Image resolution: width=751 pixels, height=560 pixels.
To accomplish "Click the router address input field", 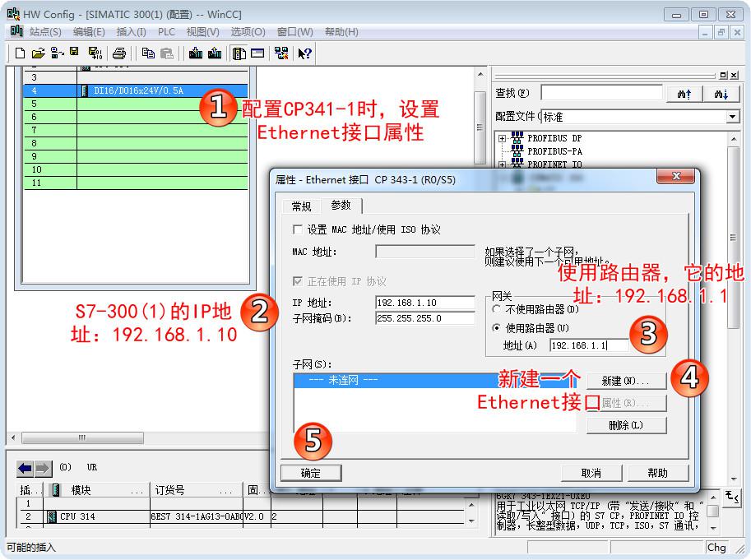I will point(590,345).
